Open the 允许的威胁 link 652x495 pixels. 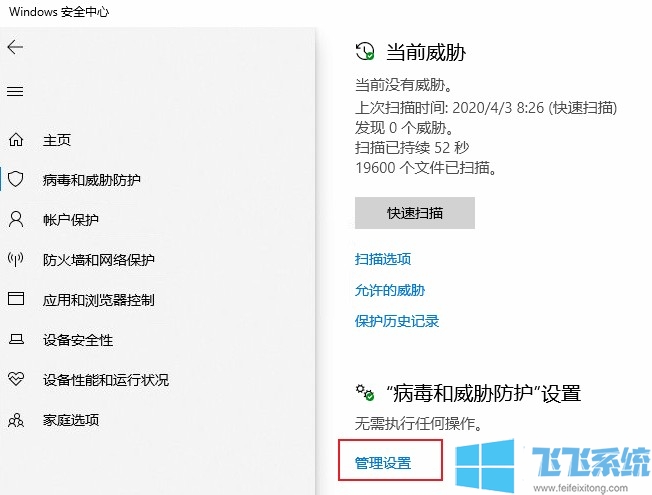[x=390, y=290]
